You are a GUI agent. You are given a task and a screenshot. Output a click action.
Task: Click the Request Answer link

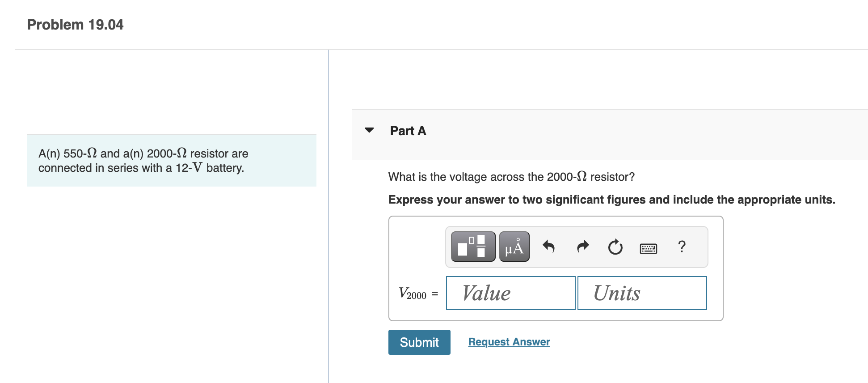tap(508, 341)
